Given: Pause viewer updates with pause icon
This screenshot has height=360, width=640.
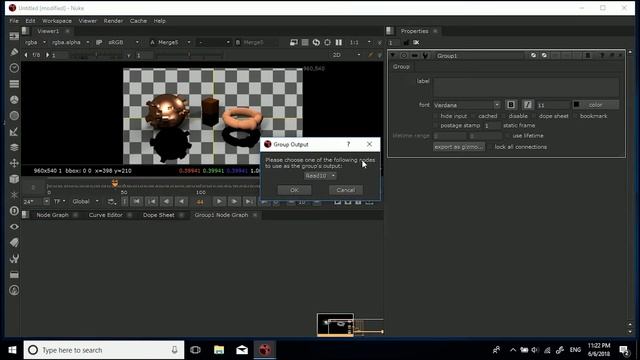Looking at the screenshot, I should coord(339,42).
